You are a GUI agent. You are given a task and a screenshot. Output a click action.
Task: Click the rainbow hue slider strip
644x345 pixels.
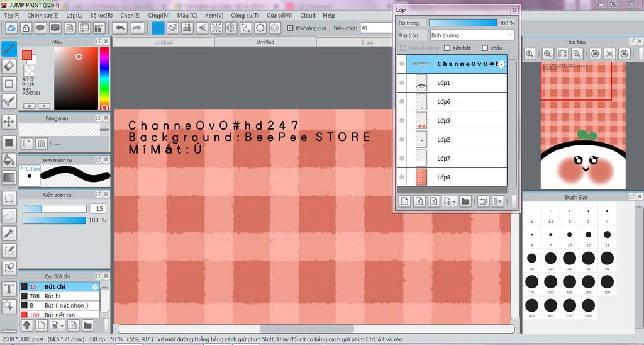point(105,78)
